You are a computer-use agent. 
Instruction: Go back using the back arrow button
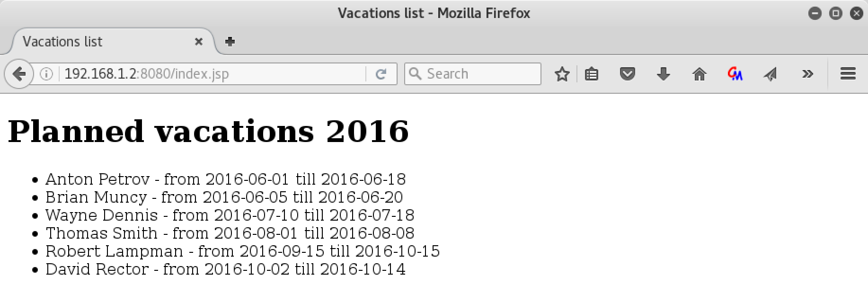point(19,74)
